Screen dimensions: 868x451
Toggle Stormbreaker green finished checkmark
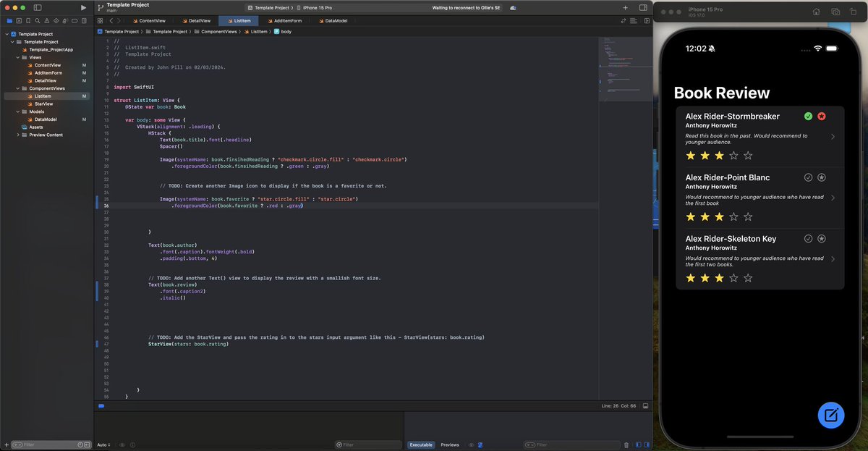[x=808, y=117]
